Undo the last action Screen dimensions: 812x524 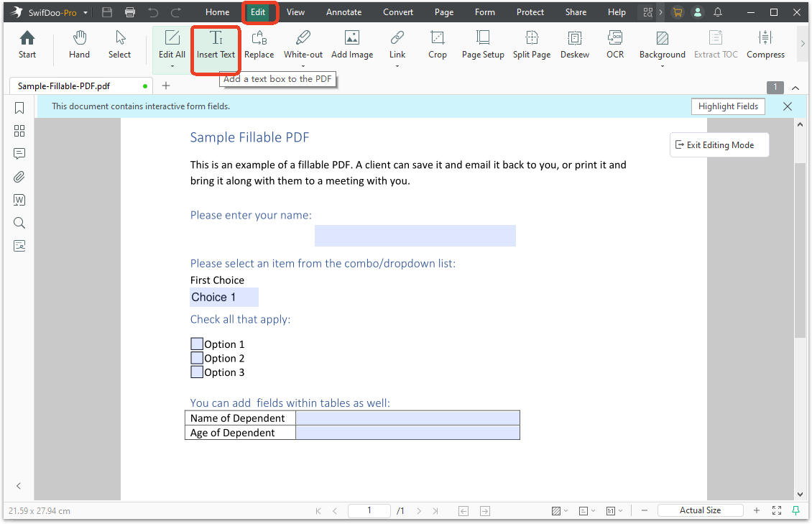pos(153,12)
